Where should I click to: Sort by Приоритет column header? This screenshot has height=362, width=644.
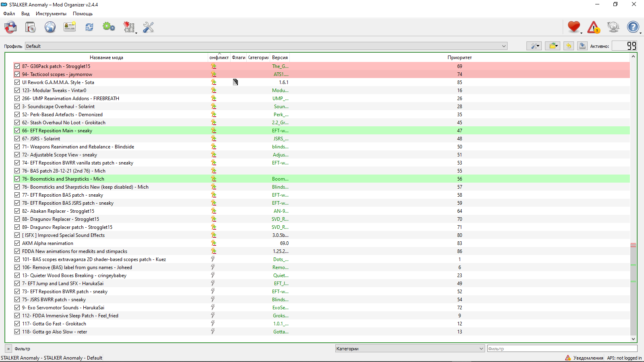460,58
